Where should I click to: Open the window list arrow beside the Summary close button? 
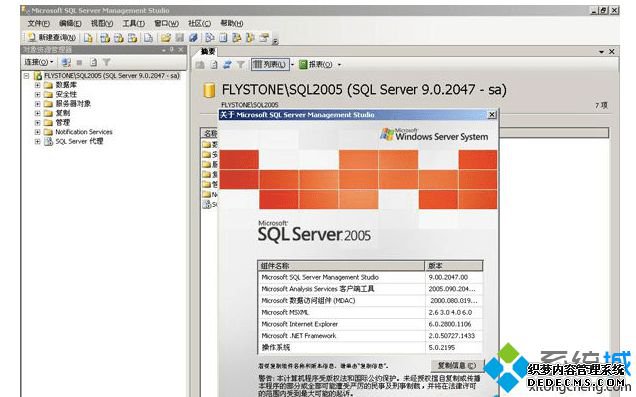coord(602,52)
